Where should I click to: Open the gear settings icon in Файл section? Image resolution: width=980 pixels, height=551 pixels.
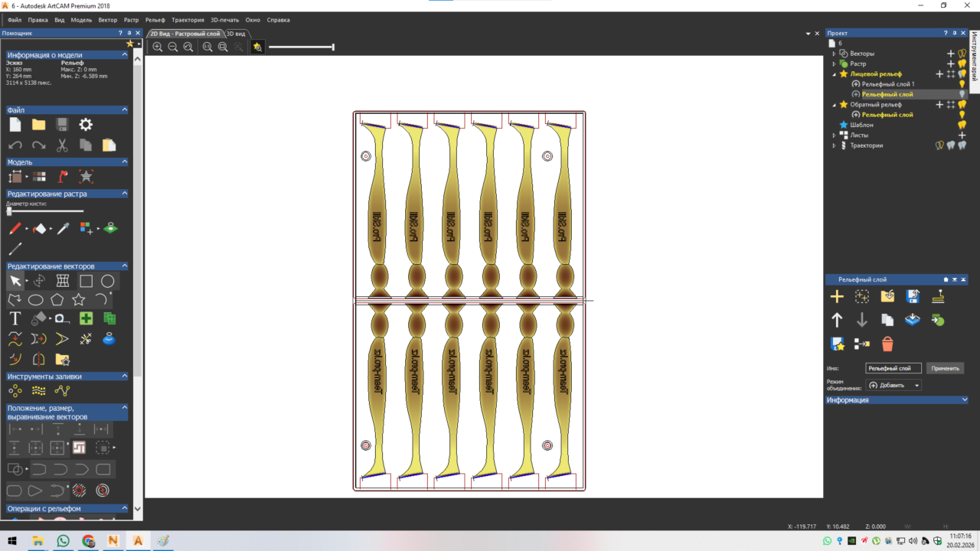click(86, 125)
